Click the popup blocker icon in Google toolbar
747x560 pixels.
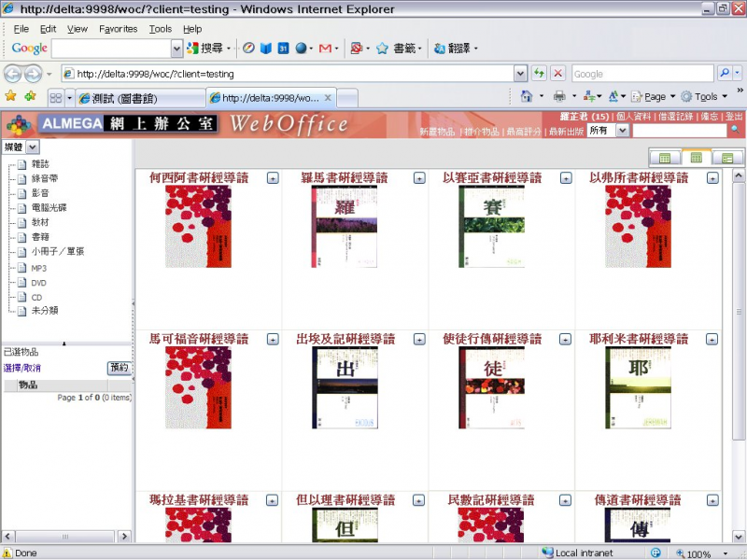click(356, 49)
